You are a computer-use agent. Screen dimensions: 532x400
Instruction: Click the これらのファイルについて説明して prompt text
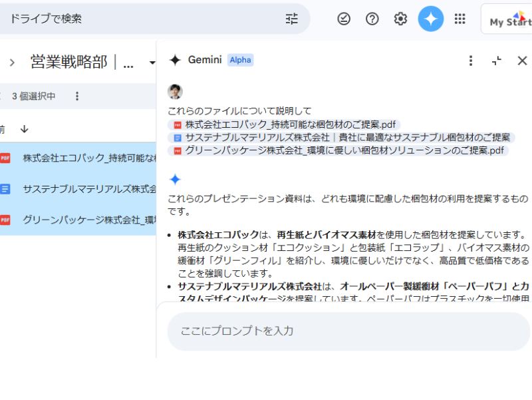coord(239,110)
